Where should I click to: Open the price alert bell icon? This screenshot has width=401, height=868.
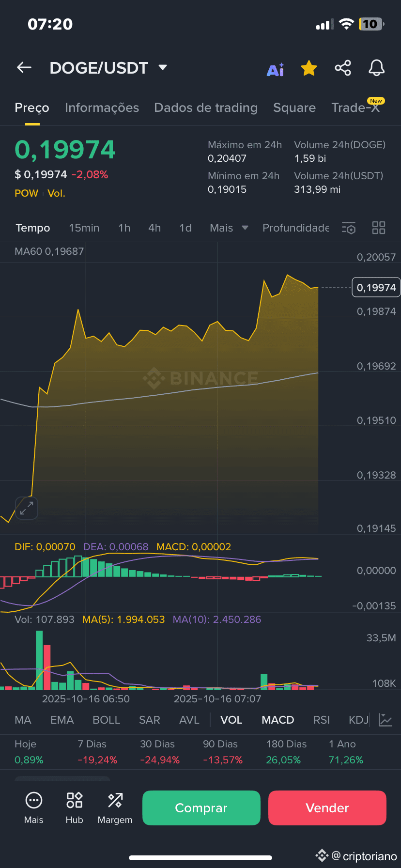376,68
